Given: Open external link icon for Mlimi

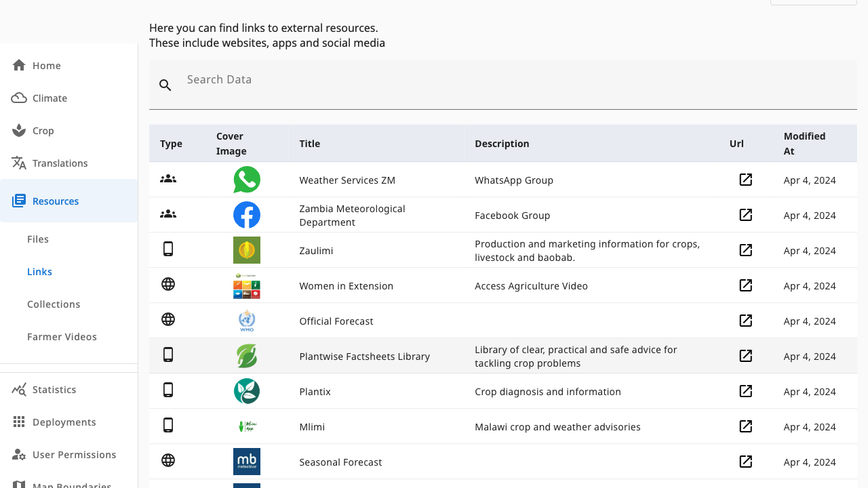Looking at the screenshot, I should coord(745,426).
